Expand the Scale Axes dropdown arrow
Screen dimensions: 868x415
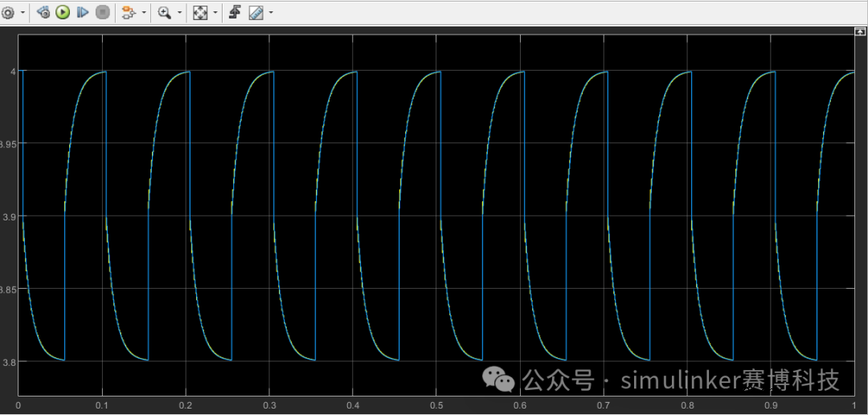point(215,13)
